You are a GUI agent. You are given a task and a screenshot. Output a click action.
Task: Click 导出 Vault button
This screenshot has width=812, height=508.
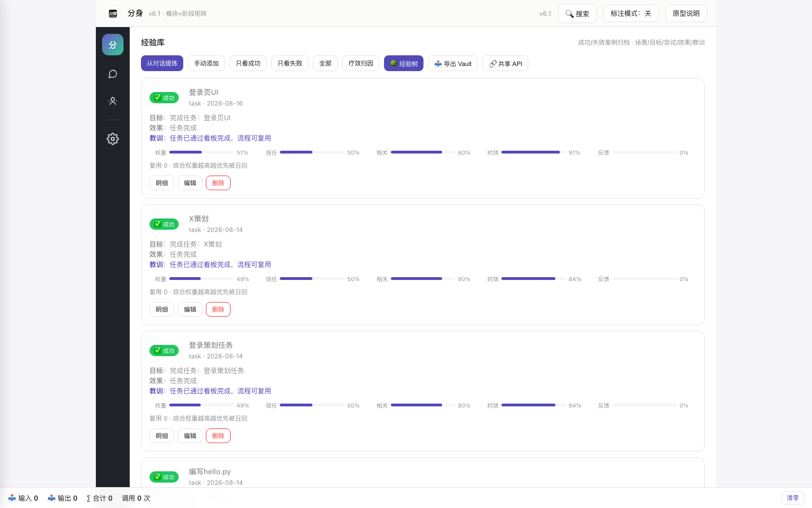(x=453, y=63)
